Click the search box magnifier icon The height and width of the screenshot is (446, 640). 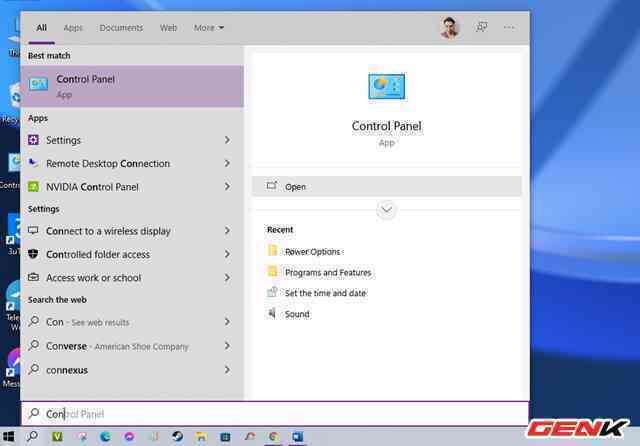pyautogui.click(x=34, y=413)
